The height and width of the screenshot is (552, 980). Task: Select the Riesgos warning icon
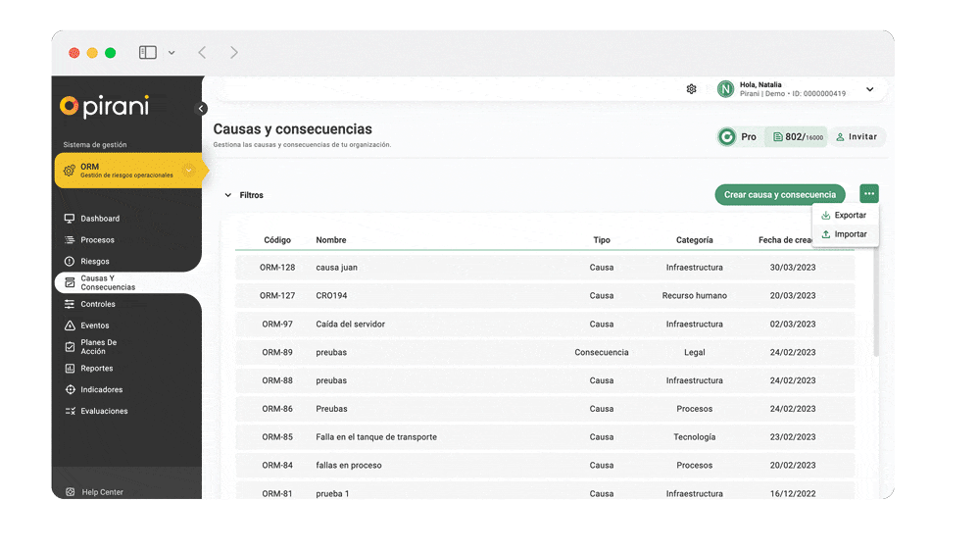(x=70, y=262)
